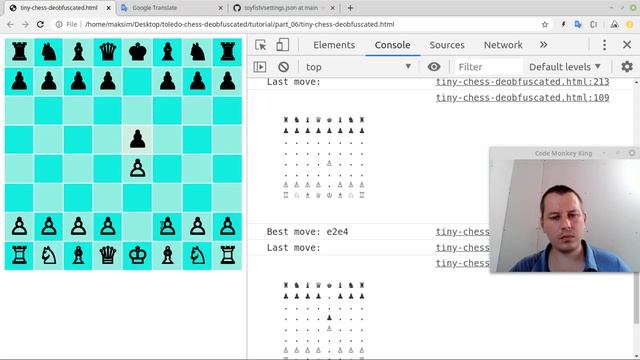The image size is (640, 360).
Task: Switch to the Sources tab
Action: pos(447,45)
